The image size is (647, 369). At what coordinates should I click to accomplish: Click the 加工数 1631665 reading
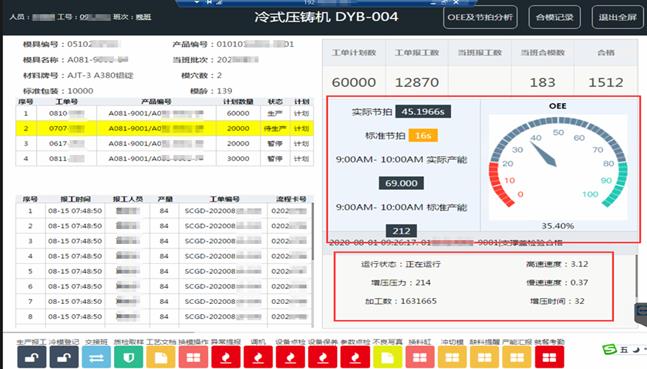click(401, 301)
